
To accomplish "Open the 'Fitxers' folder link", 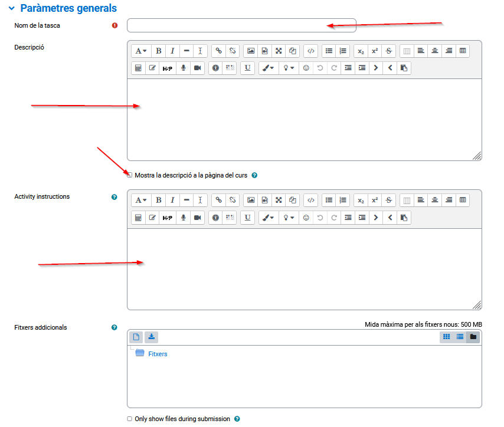I will pos(158,354).
